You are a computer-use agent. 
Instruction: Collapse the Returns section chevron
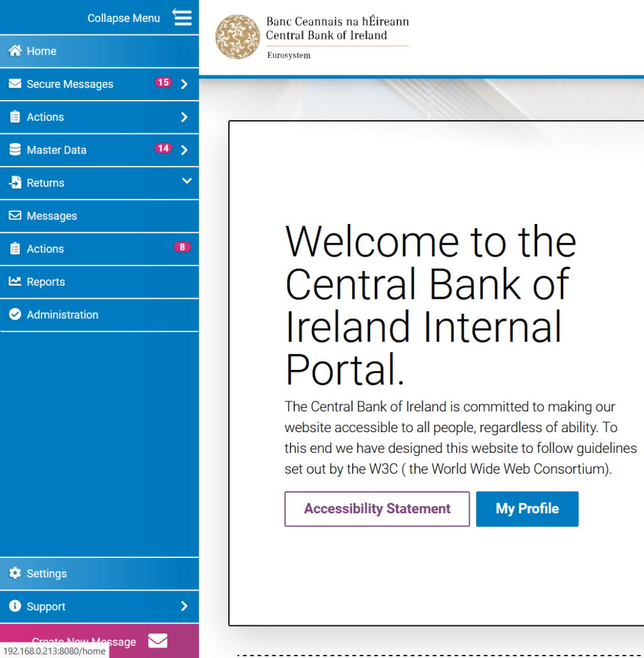point(187,181)
